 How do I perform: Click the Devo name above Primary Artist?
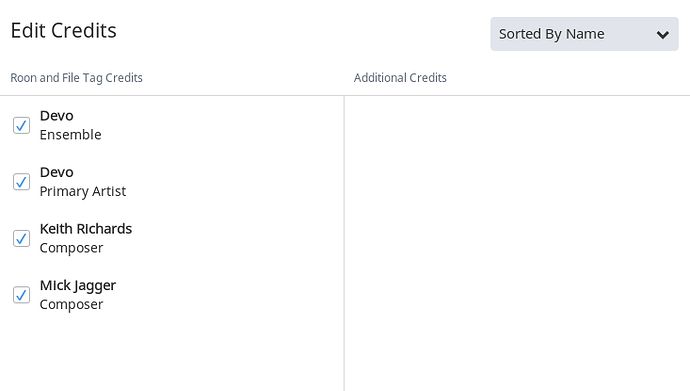pos(56,172)
